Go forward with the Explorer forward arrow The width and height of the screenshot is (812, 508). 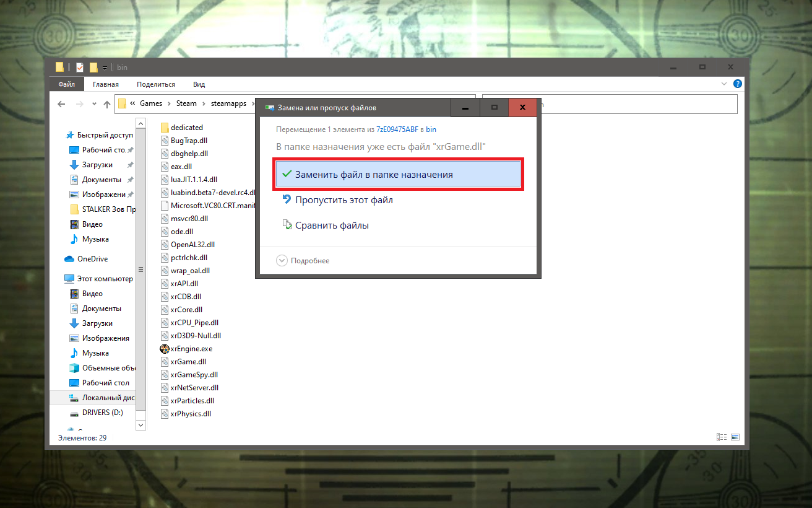pyautogui.click(x=79, y=104)
